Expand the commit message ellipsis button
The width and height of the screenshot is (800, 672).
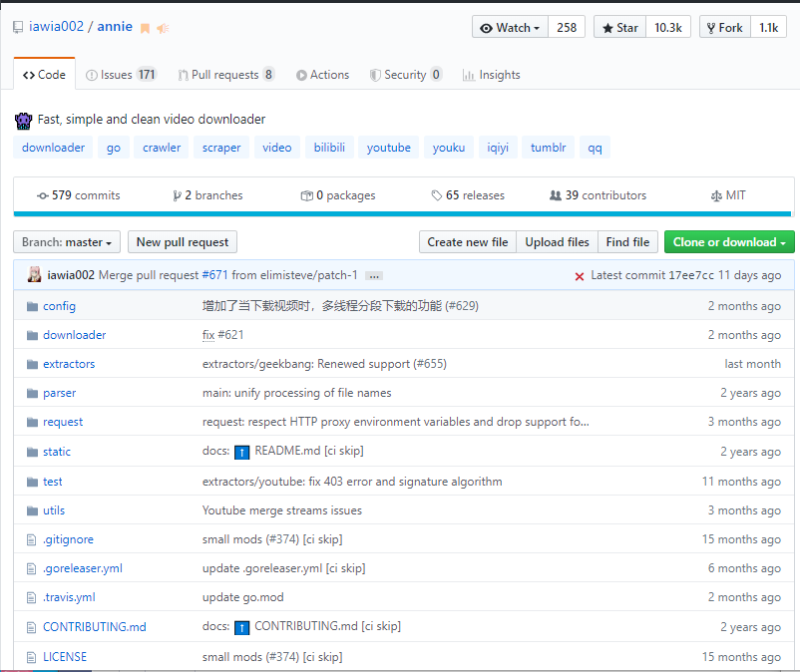pos(374,275)
